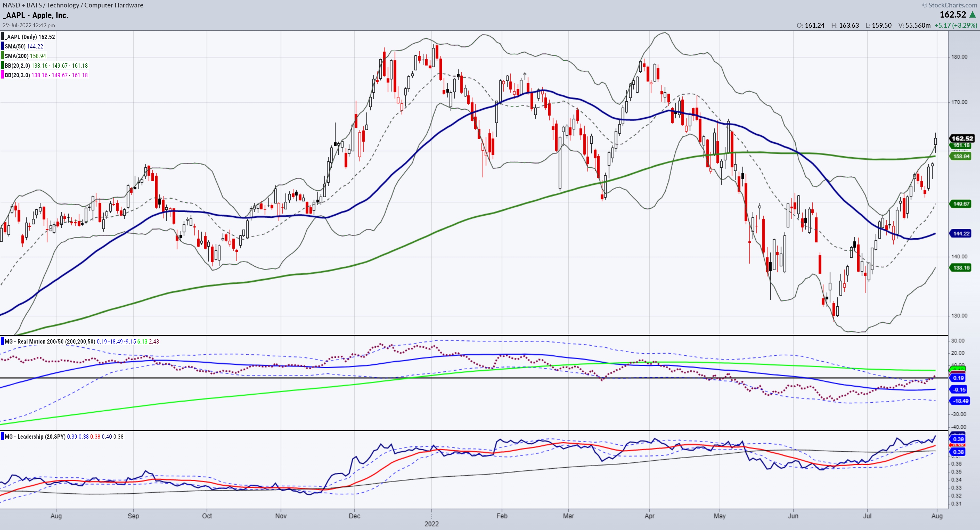Click the blue -18.49 Real Motion axis tag
Viewport: 980px width, 530px height.
[x=961, y=401]
